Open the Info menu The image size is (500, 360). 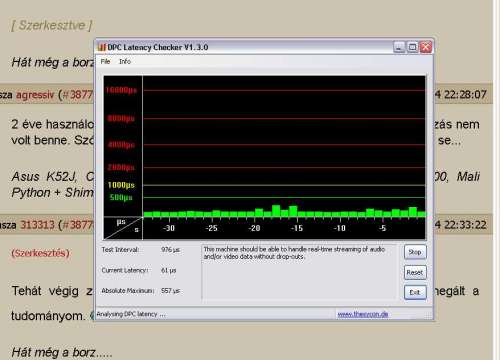coord(125,61)
